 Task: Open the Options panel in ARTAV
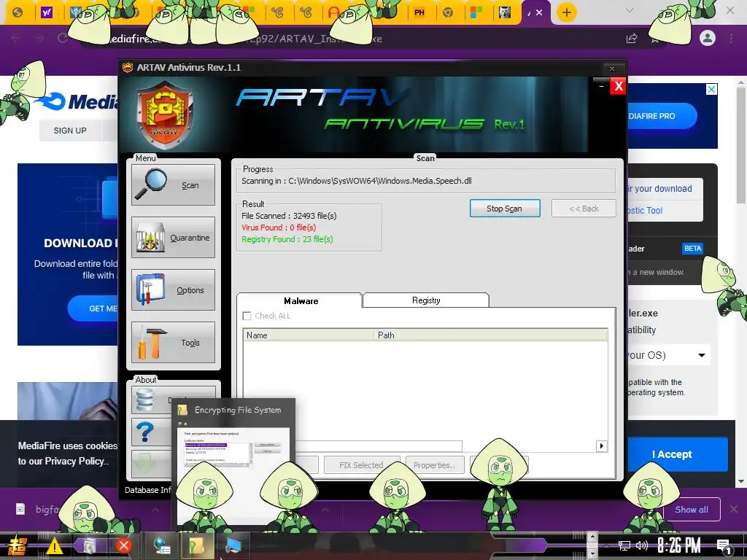173,289
